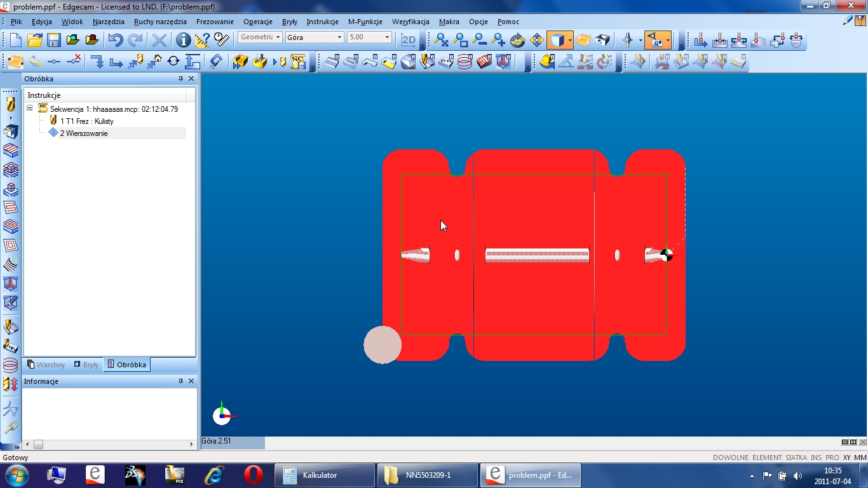Toggle ELEMENT snap in status bar
The height and width of the screenshot is (488, 868).
point(767,457)
